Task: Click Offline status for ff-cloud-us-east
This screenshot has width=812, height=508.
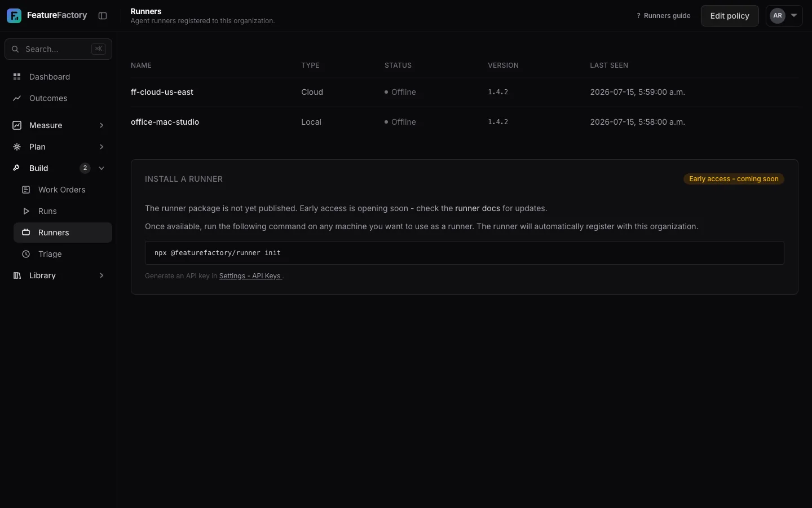Action: pyautogui.click(x=400, y=92)
